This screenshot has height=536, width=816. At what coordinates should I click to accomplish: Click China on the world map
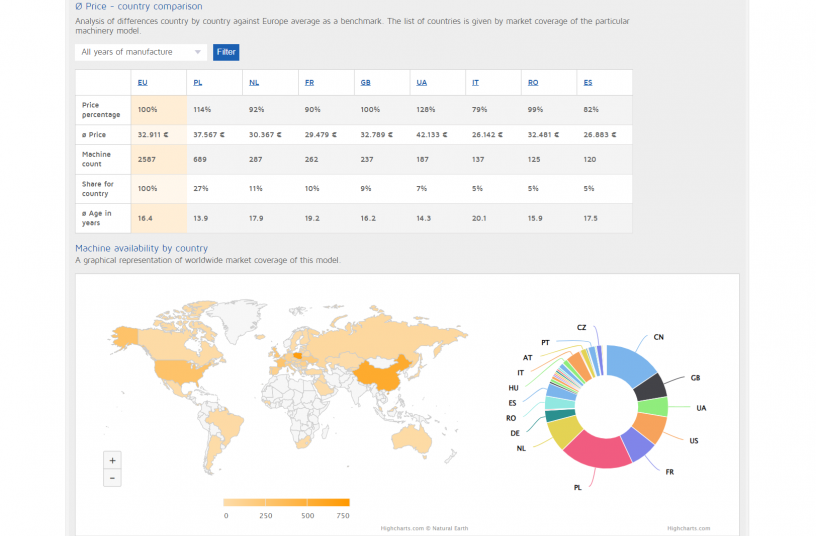(x=382, y=376)
